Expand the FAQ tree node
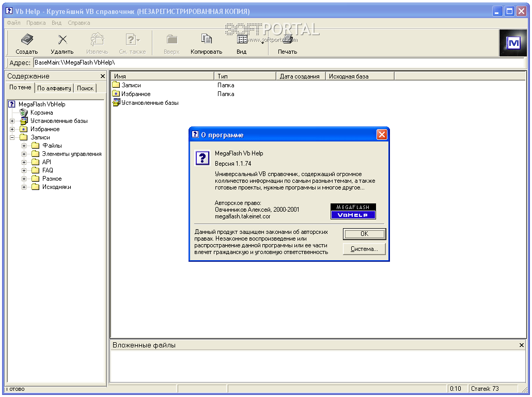 point(24,170)
